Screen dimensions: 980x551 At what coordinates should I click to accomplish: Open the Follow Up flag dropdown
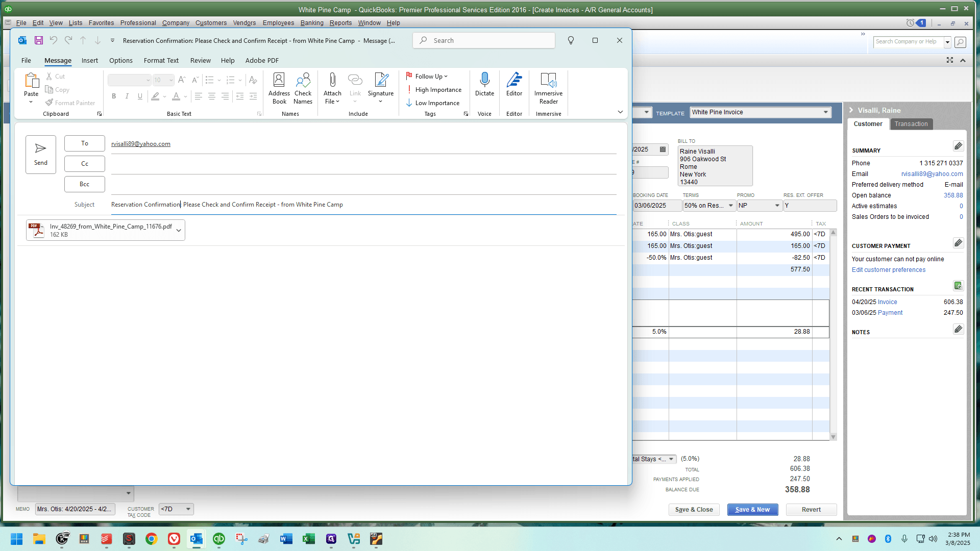pyautogui.click(x=427, y=77)
